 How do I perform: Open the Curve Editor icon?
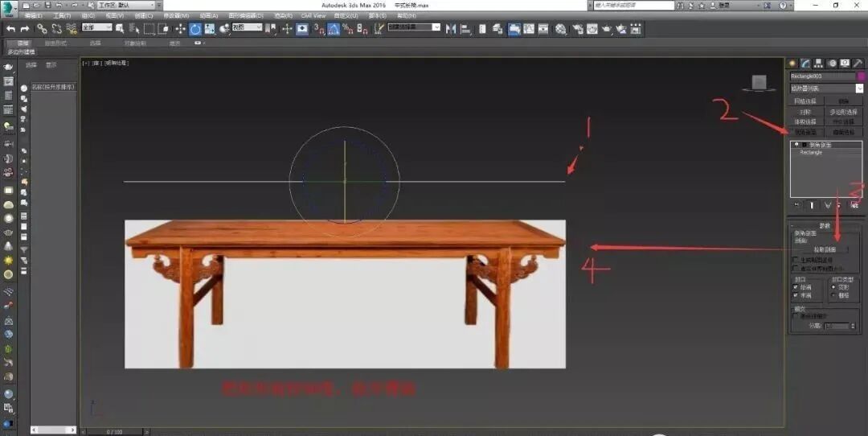click(529, 29)
